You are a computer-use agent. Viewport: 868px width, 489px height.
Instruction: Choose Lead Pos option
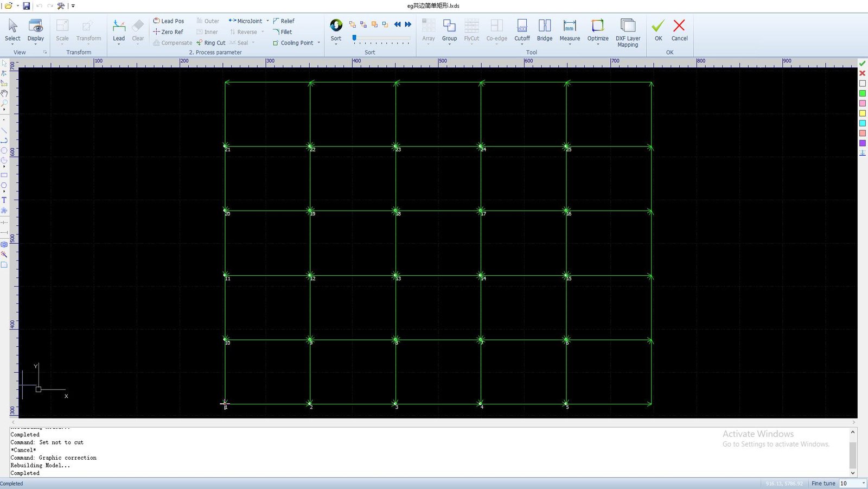pos(169,21)
